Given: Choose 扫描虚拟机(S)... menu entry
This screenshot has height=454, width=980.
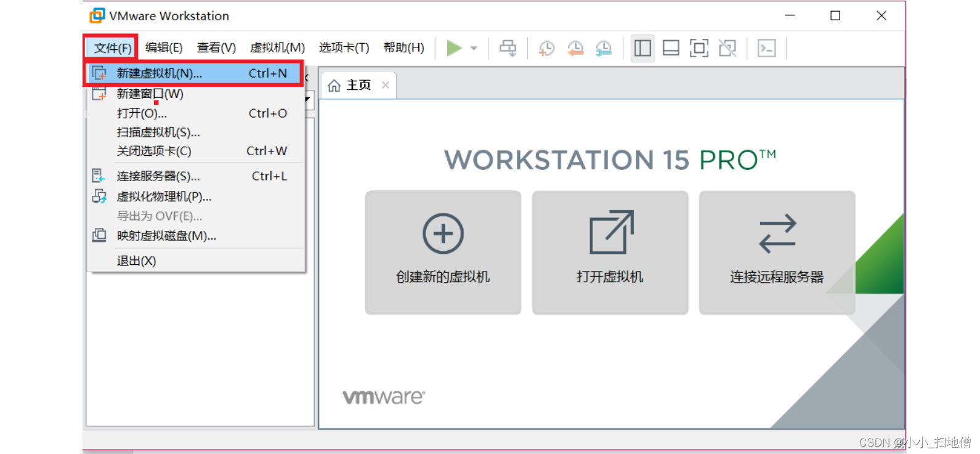Looking at the screenshot, I should click(x=195, y=132).
